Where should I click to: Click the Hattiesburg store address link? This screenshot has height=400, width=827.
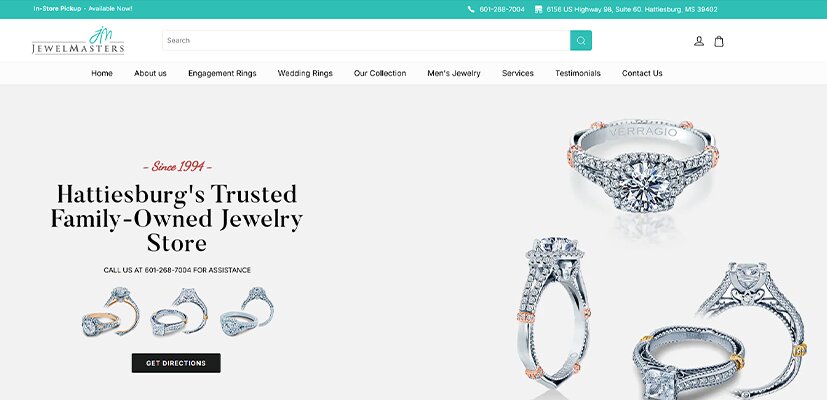pyautogui.click(x=632, y=9)
